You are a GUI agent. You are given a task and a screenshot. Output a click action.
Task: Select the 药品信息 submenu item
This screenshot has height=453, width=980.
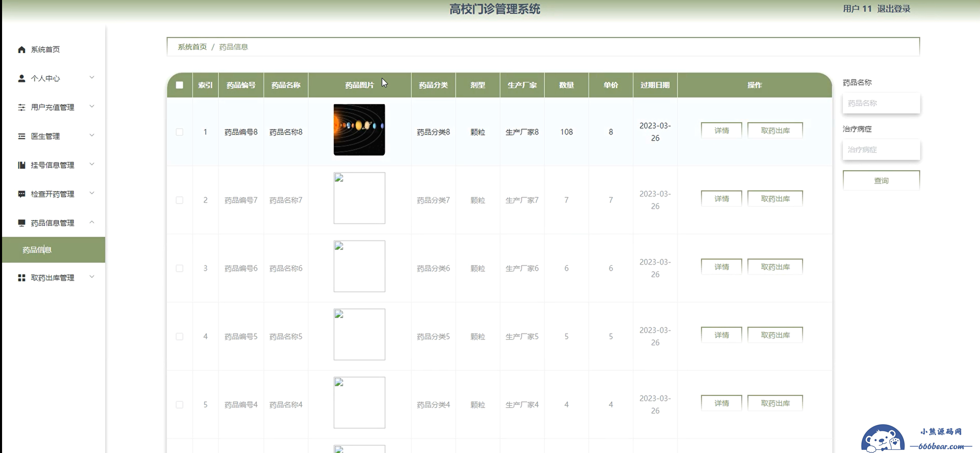click(x=54, y=250)
